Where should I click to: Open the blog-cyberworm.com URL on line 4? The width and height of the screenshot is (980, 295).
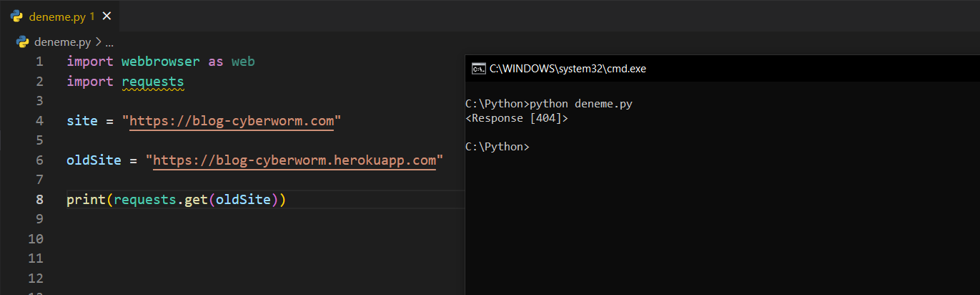pyautogui.click(x=232, y=121)
